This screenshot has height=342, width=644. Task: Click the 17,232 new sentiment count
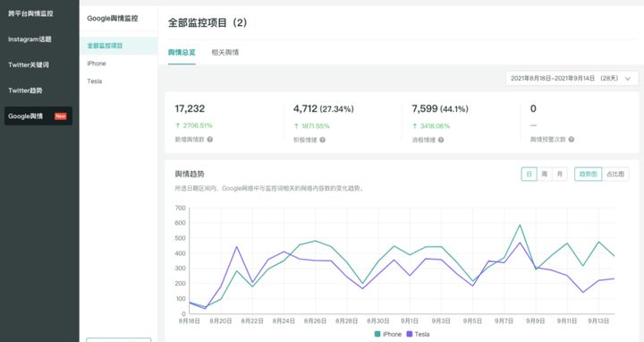coord(190,108)
